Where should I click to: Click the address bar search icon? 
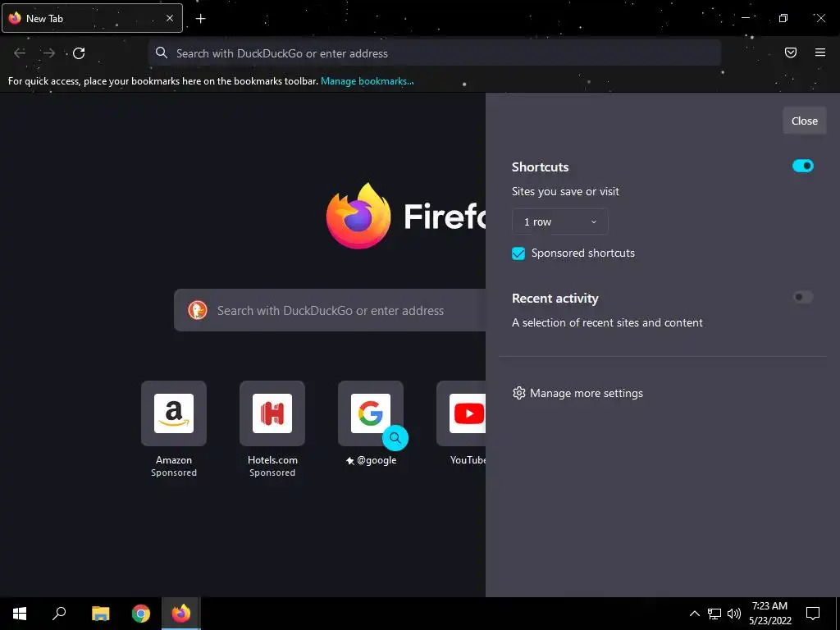[x=162, y=52]
